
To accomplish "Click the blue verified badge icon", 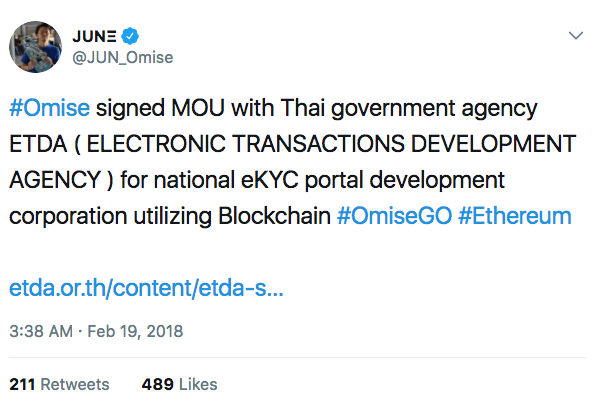I will click(130, 36).
